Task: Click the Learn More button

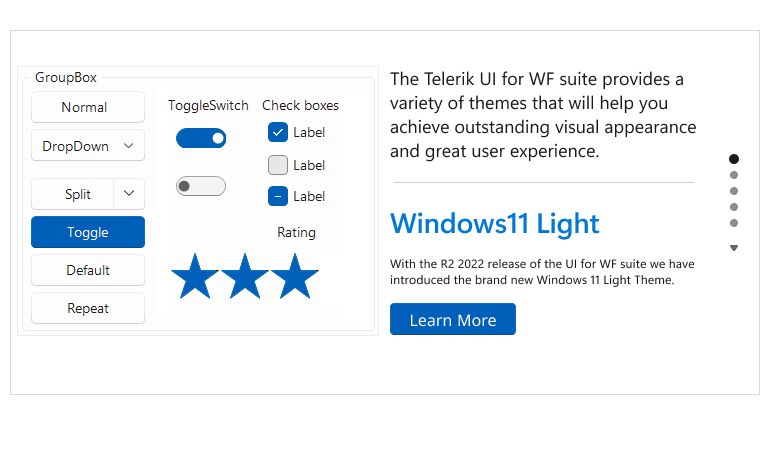Action: click(453, 319)
